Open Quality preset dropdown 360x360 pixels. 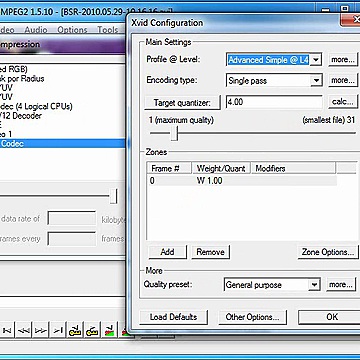coord(314,285)
